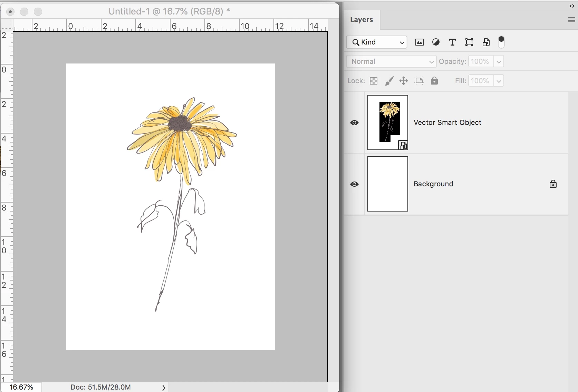
Task: Click the shape layer filter icon
Action: 469,42
